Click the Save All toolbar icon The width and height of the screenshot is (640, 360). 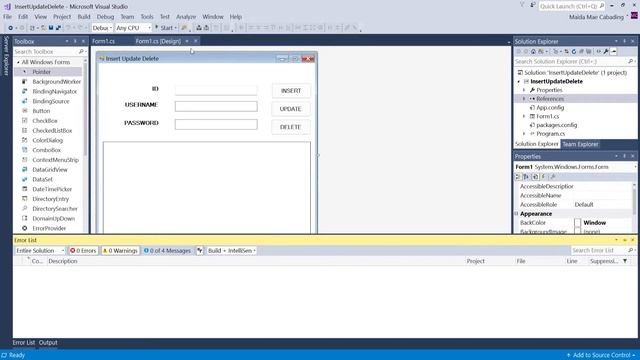(x=58, y=28)
